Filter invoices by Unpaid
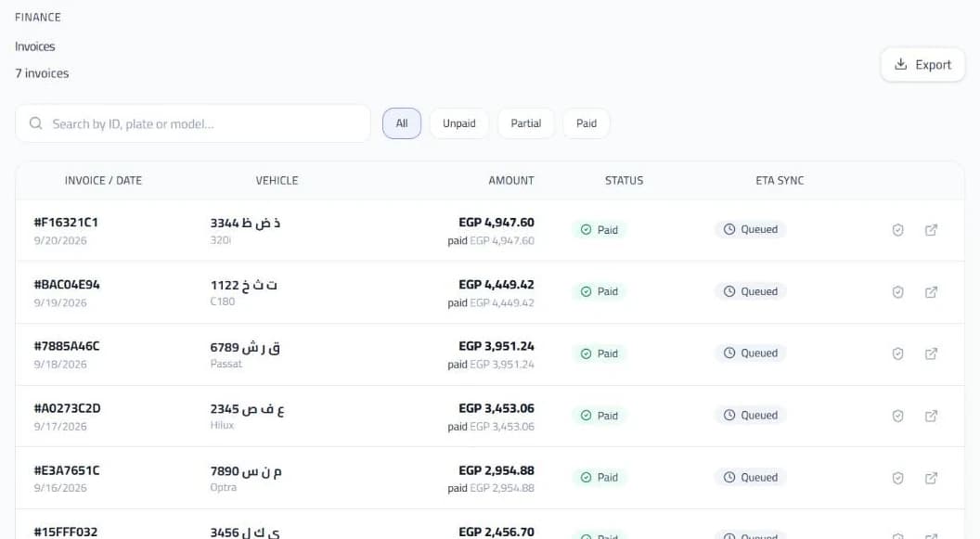The height and width of the screenshot is (539, 980). point(459,123)
